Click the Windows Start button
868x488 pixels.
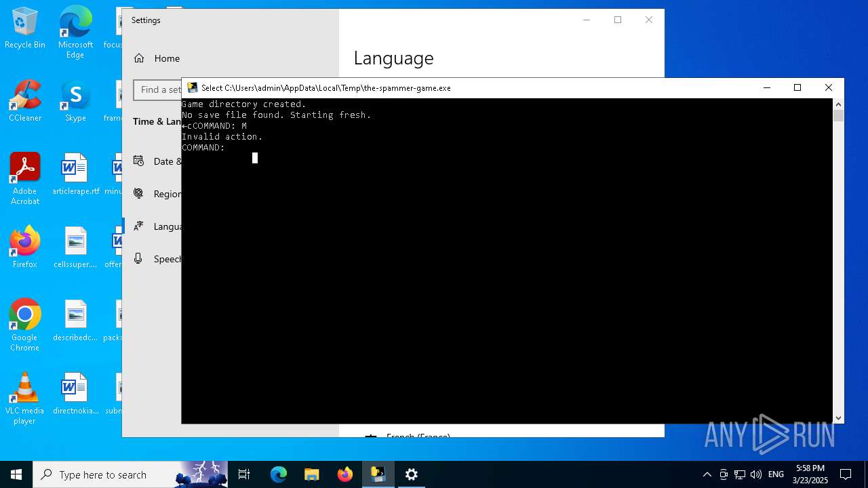[x=16, y=474]
